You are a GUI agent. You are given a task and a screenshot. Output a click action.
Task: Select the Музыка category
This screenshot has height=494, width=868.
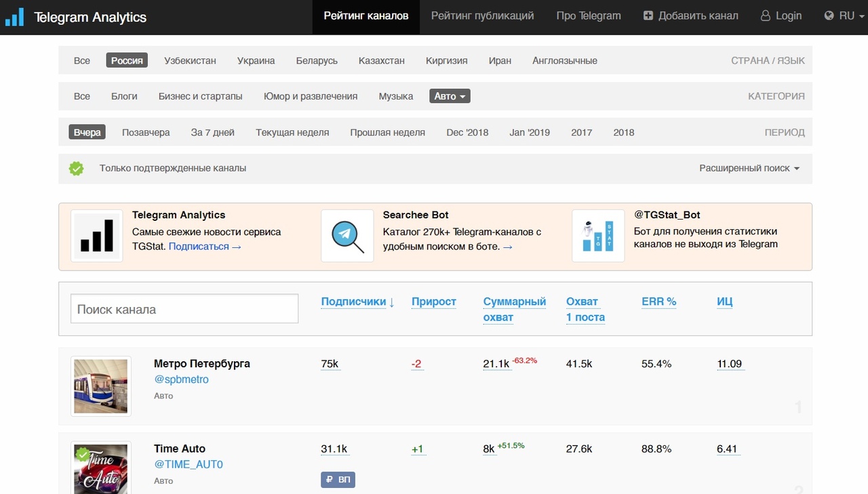(x=396, y=96)
